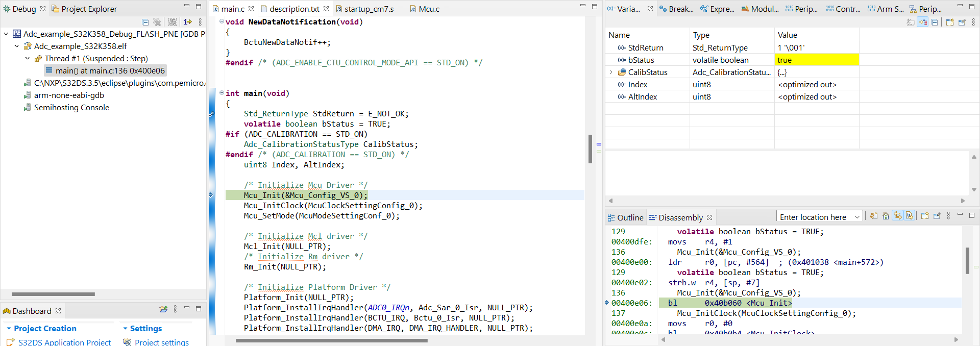Select main() at main.c:136 stack frame

[105, 70]
